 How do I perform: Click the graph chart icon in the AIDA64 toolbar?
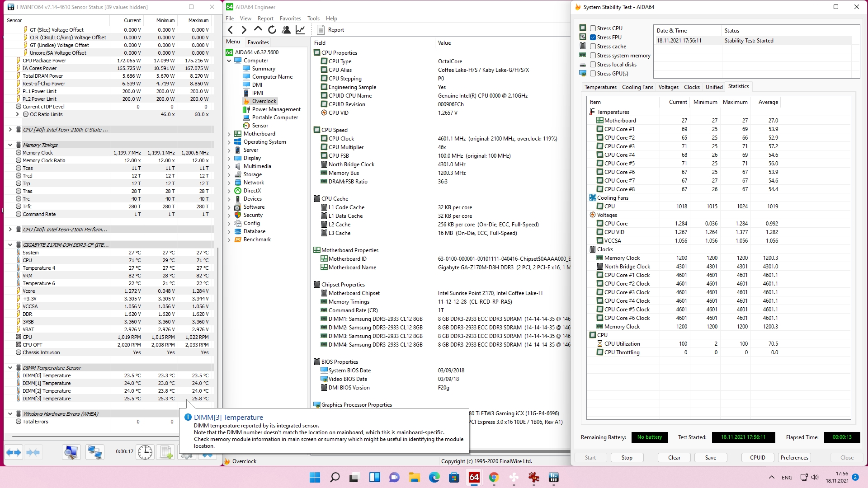click(x=300, y=30)
